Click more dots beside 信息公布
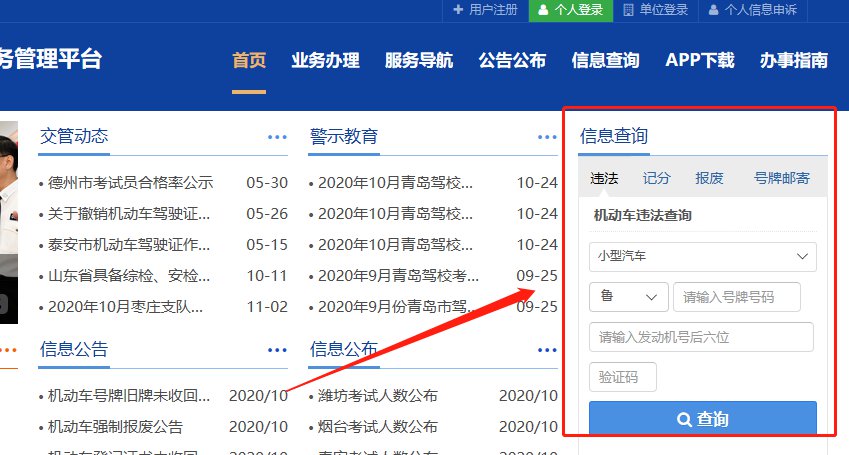The width and height of the screenshot is (849, 455). click(x=547, y=350)
